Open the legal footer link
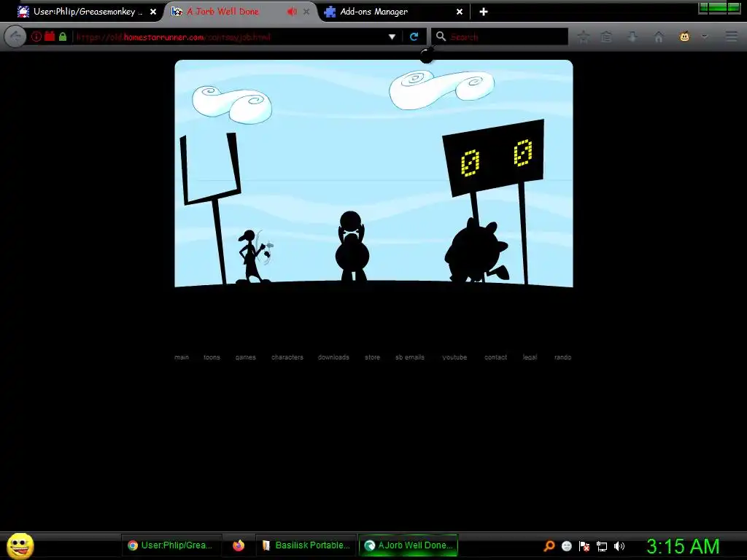The image size is (747, 560). [x=530, y=357]
